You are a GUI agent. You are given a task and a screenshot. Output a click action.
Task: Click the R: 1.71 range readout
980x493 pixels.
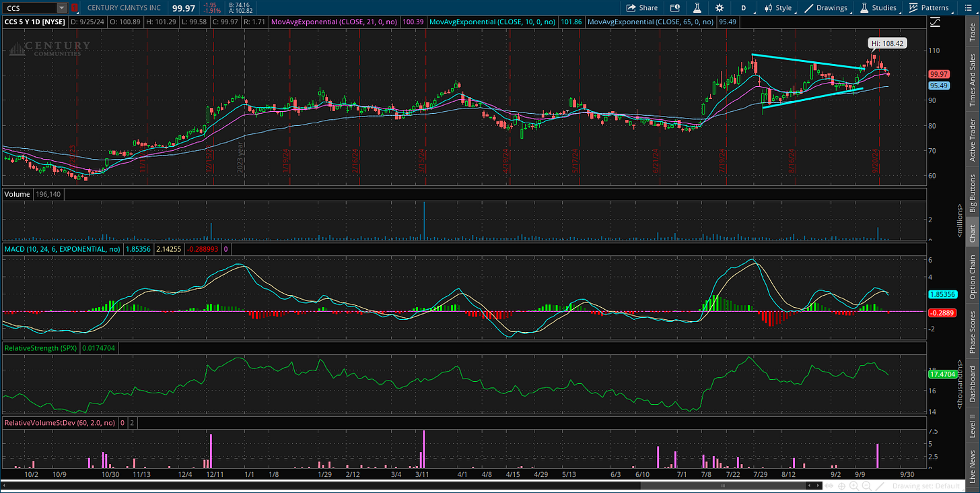point(254,22)
